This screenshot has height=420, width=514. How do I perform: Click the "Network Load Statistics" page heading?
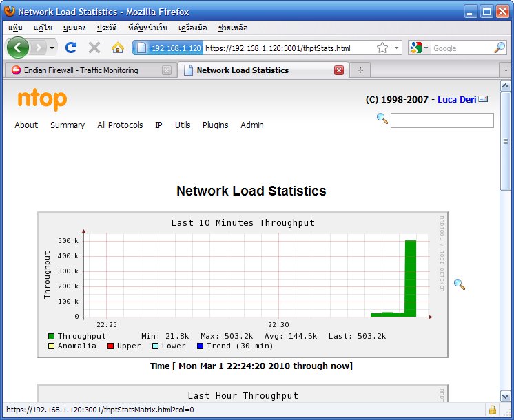click(x=251, y=191)
